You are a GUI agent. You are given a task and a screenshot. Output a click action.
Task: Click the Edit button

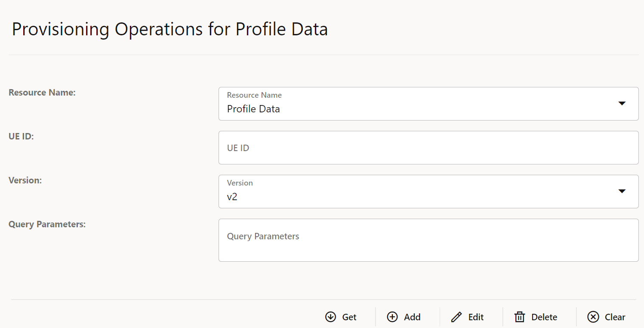click(467, 317)
